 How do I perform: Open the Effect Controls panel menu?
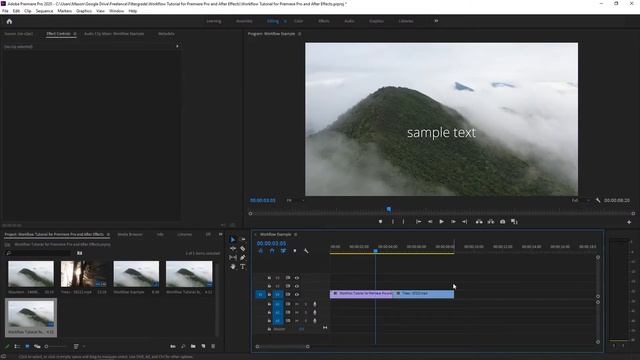pos(75,34)
